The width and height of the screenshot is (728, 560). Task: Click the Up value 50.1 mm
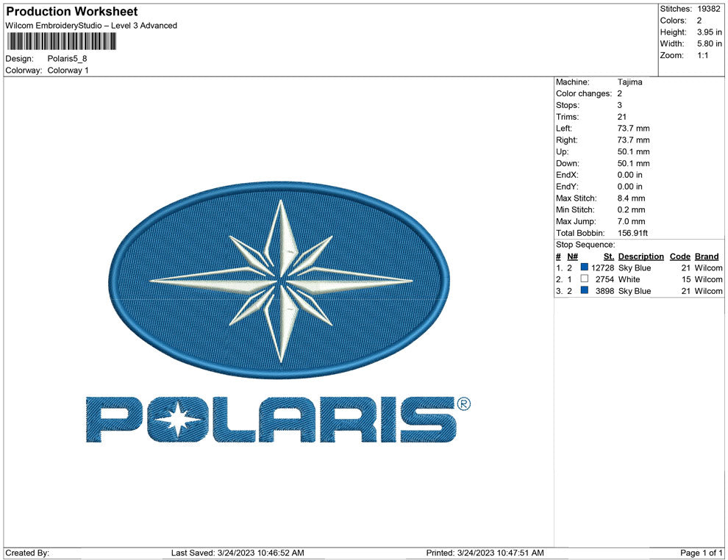pyautogui.click(x=633, y=151)
